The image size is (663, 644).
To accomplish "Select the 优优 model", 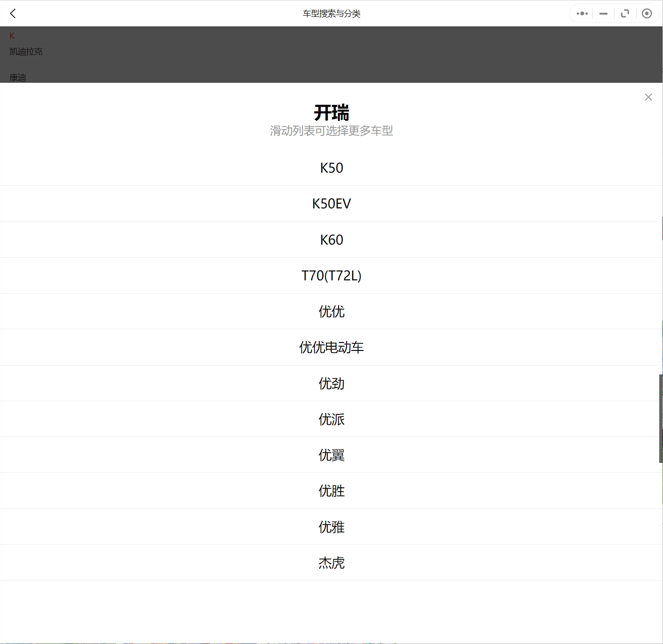I will pos(331,311).
